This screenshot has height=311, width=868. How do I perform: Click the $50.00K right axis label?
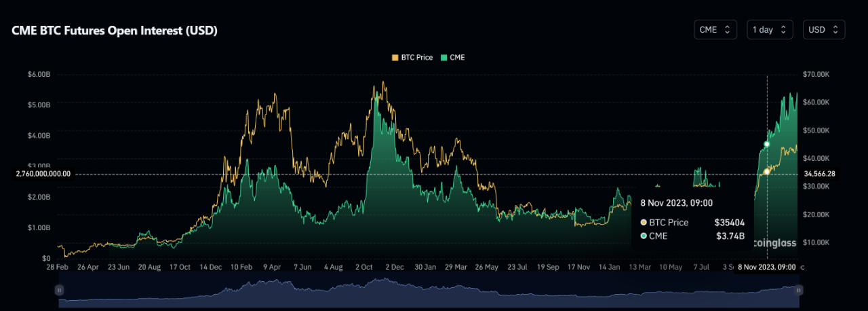pos(817,130)
